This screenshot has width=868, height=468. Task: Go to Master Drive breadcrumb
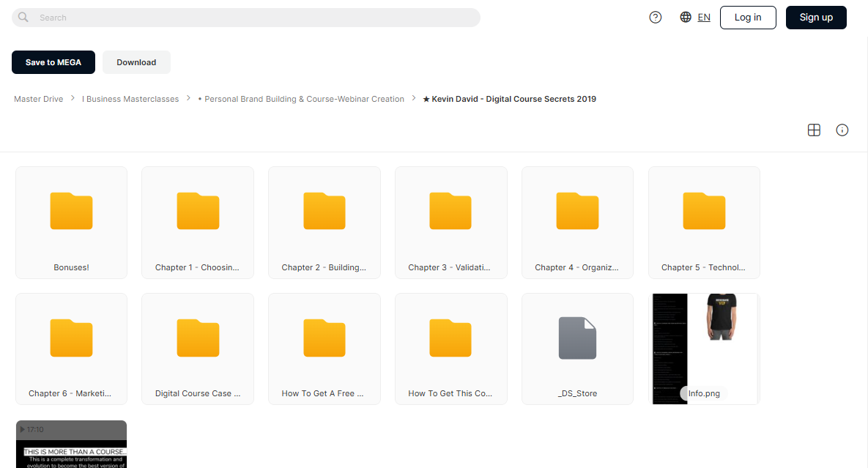[x=39, y=99]
